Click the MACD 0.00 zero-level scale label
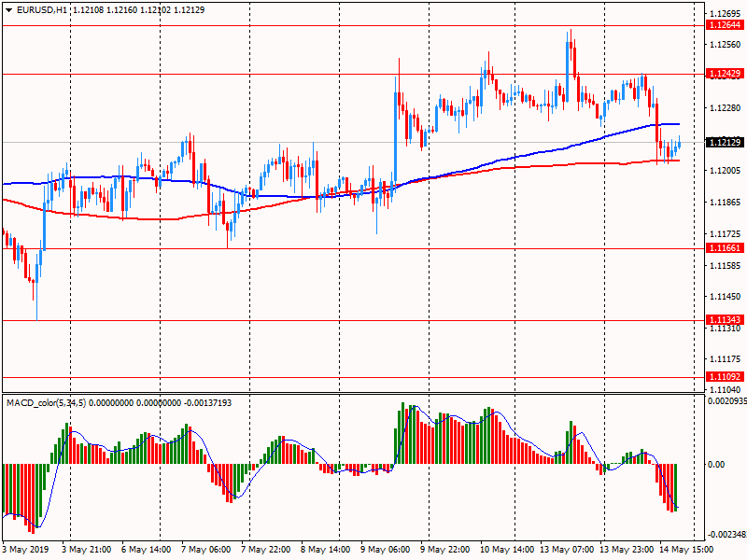This screenshot has width=747, height=560. (x=716, y=464)
